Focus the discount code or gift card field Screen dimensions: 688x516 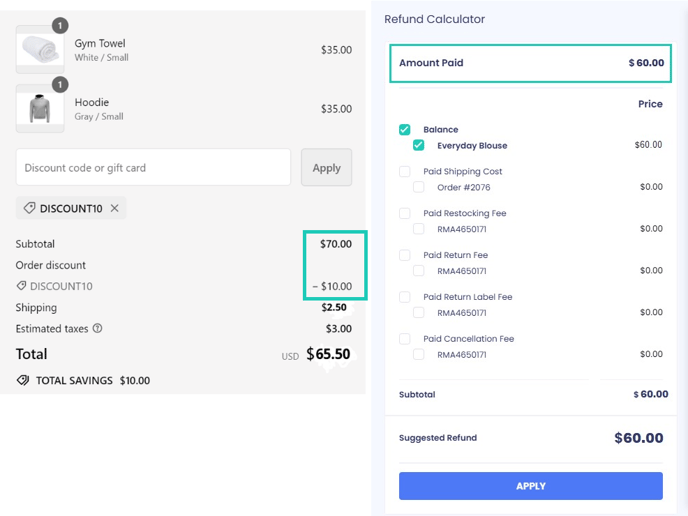pos(153,167)
